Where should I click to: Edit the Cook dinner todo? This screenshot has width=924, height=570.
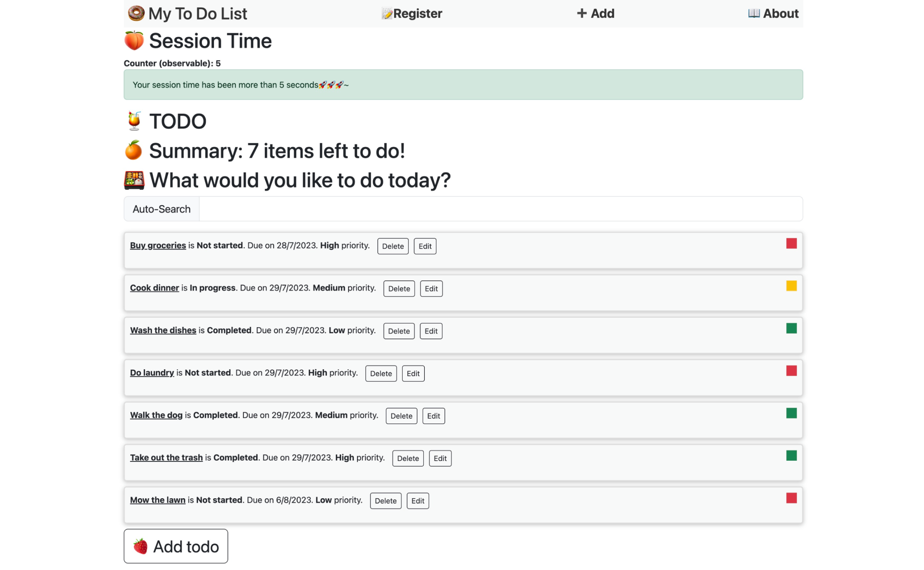pyautogui.click(x=431, y=289)
